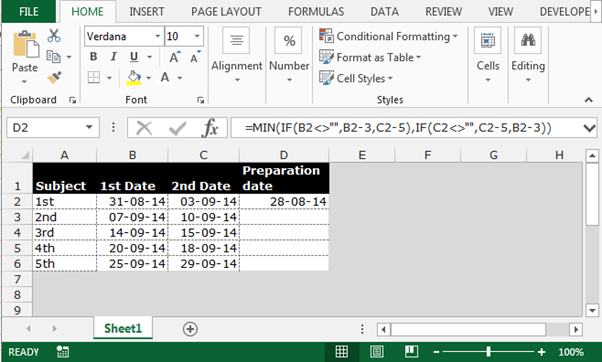This screenshot has width=602, height=362.
Task: Switch to the DATA tab
Action: click(x=384, y=12)
